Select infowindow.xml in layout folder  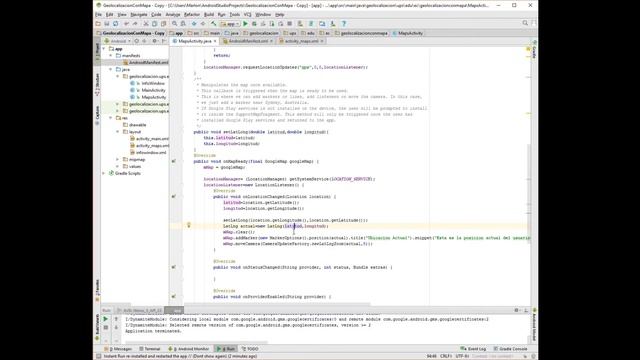pyautogui.click(x=148, y=153)
